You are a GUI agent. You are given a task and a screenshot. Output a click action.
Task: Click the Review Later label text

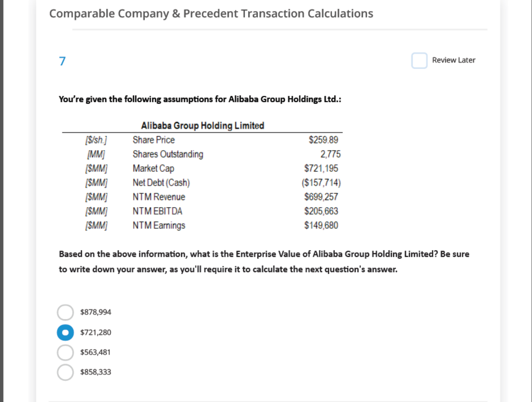(x=453, y=60)
